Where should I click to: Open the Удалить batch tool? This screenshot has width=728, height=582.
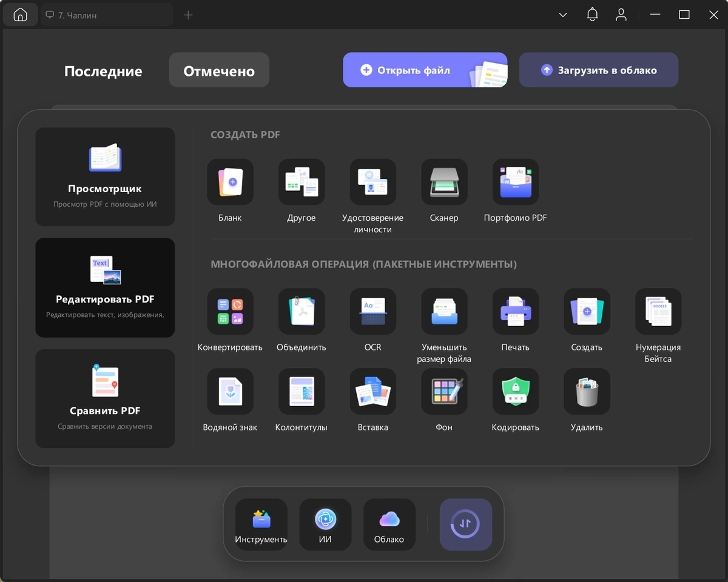[587, 392]
